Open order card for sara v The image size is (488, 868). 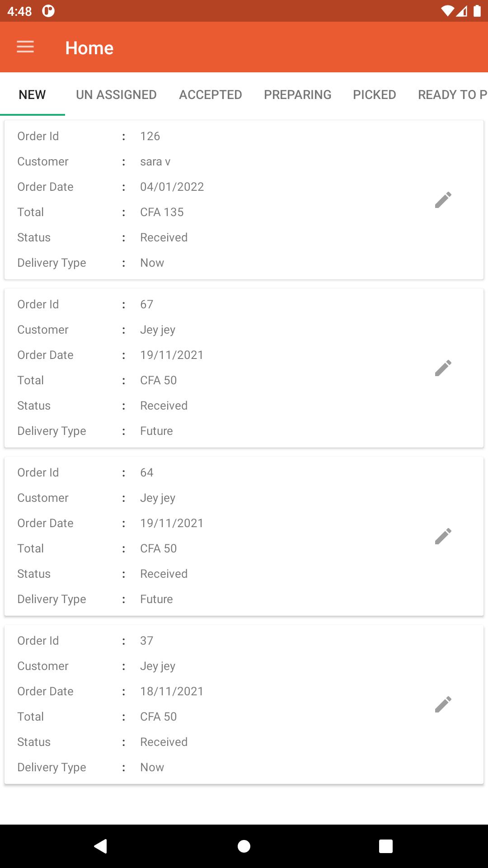(x=244, y=200)
